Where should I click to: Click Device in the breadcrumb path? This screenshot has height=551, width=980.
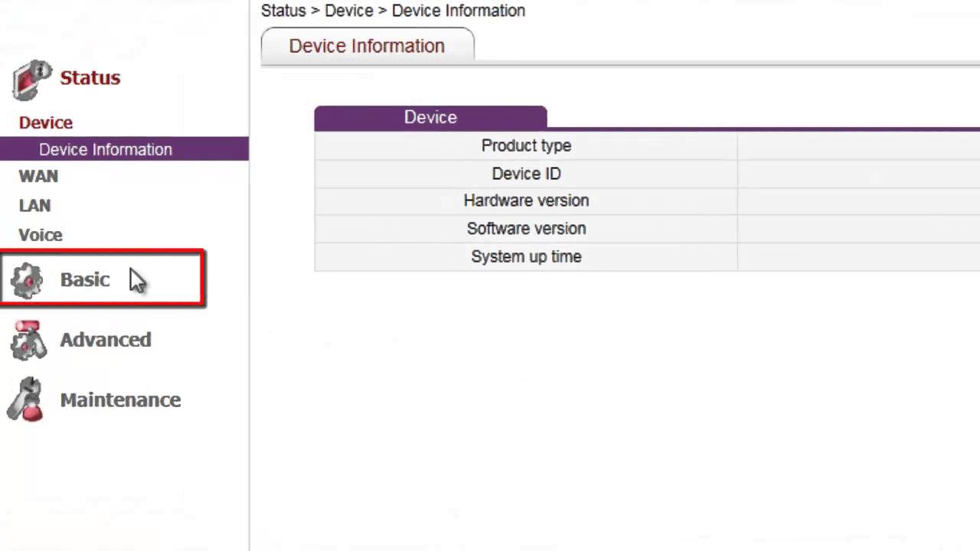coord(348,11)
